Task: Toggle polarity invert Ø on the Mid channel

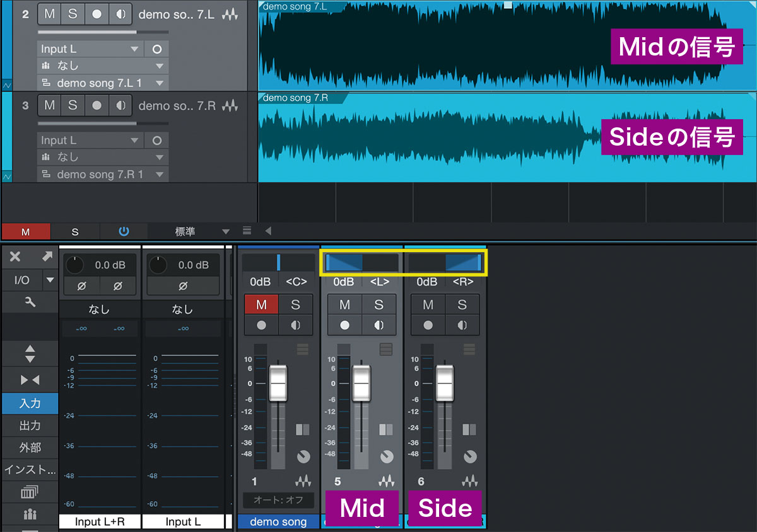Action: tap(182, 287)
